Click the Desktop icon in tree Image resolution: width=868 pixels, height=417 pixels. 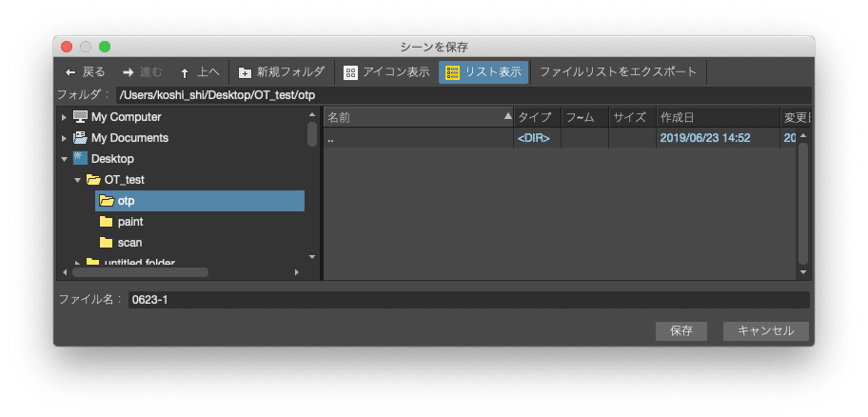tap(80, 159)
